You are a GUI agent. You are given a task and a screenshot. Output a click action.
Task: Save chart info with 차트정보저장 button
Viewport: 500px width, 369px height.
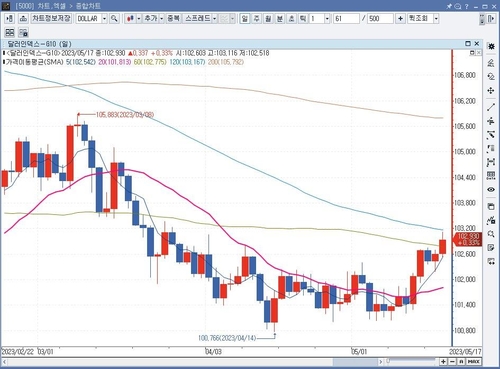[x=51, y=18]
